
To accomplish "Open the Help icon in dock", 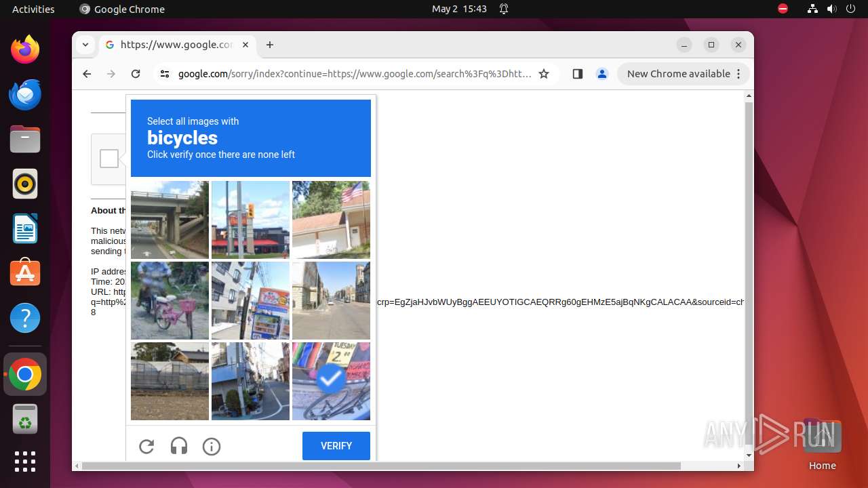I will [x=25, y=318].
